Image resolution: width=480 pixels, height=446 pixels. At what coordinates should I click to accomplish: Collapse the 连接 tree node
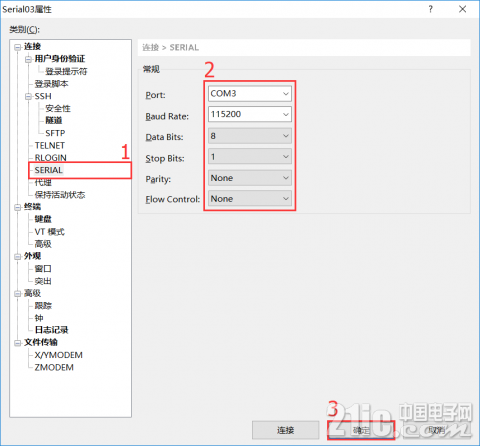(x=17, y=47)
